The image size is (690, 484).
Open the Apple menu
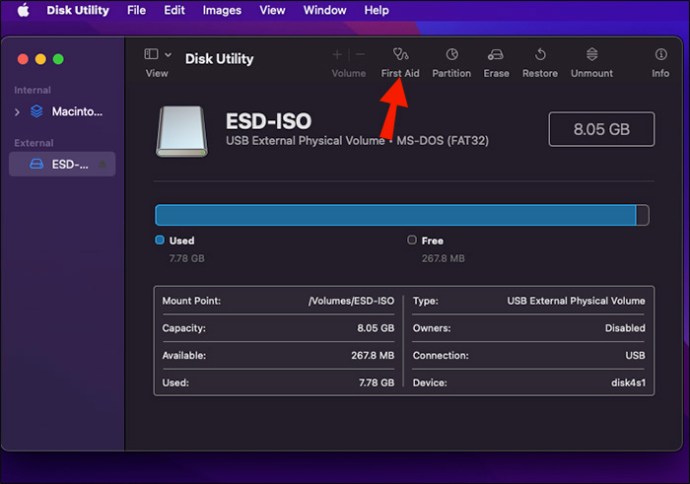(23, 10)
